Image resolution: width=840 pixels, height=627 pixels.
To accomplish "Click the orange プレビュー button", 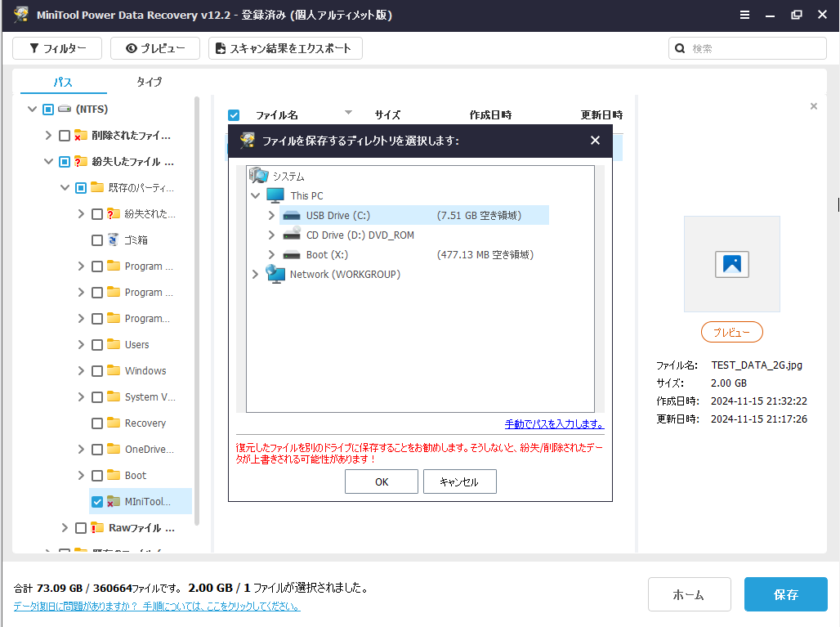I will (x=732, y=332).
